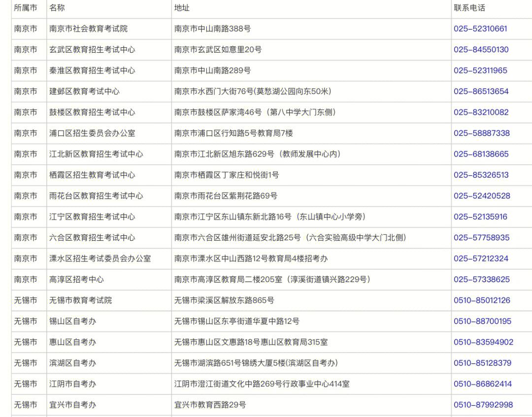This screenshot has height=417, width=532.
Task: Click the 地址 column header
Action: click(181, 8)
